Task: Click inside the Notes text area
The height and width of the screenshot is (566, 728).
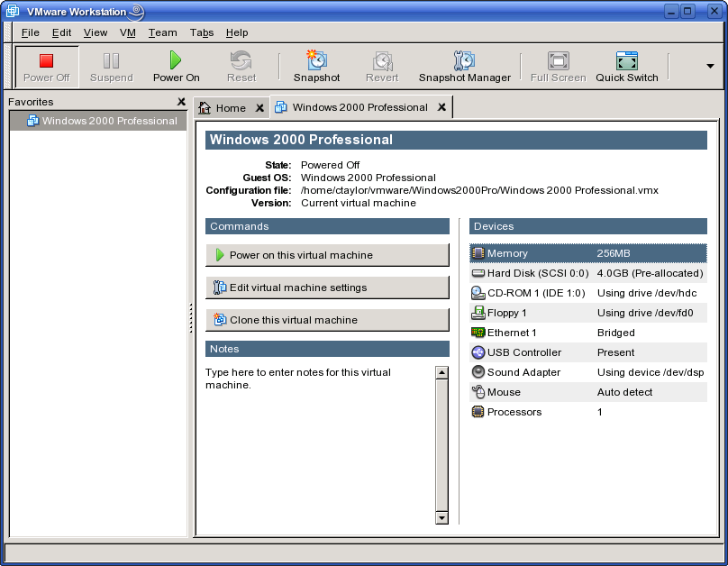Action: [x=320, y=445]
